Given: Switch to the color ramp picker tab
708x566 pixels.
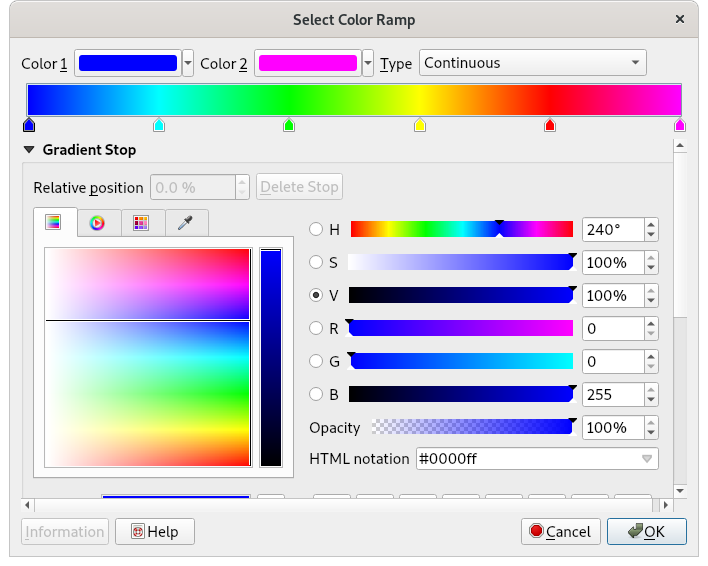Looking at the screenshot, I should click(54, 223).
